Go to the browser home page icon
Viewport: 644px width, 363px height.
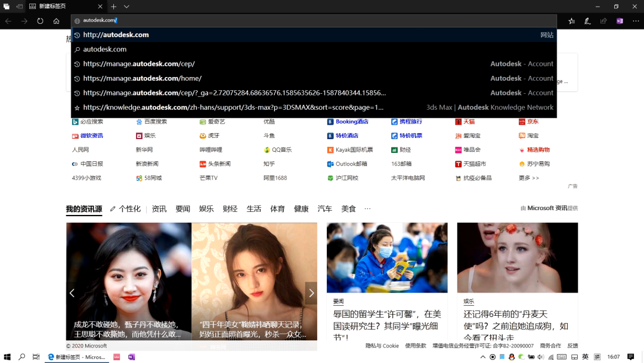click(x=56, y=21)
